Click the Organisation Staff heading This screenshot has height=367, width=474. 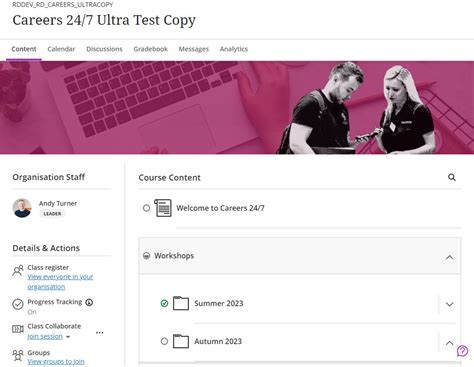(x=49, y=177)
